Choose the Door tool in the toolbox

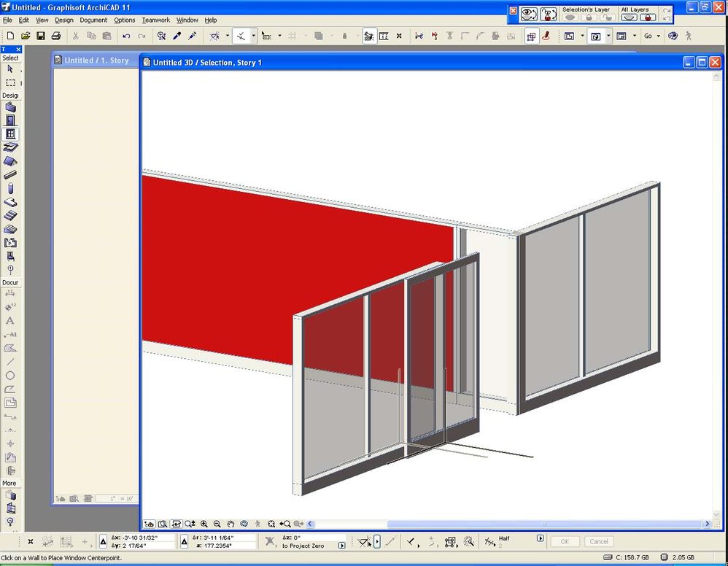tap(10, 121)
